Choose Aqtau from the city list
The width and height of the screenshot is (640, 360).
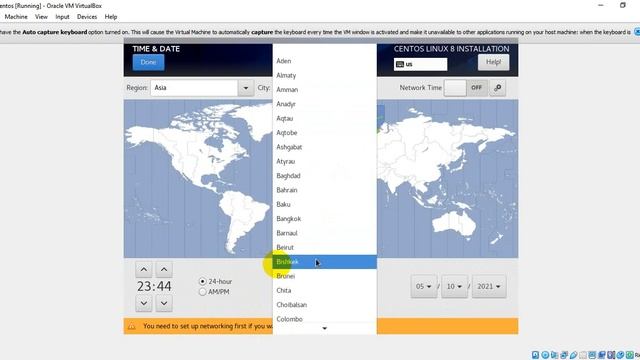click(324, 118)
